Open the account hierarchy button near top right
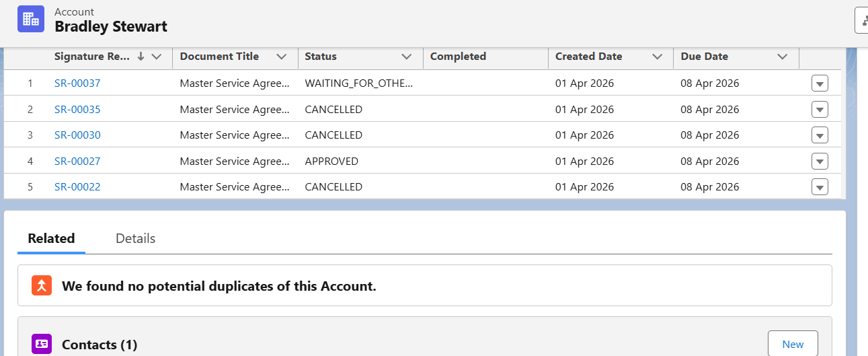Image resolution: width=868 pixels, height=356 pixels. pos(862,20)
